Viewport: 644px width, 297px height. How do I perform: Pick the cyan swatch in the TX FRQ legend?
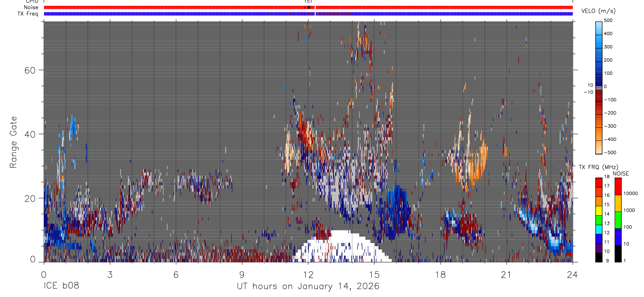598,229
